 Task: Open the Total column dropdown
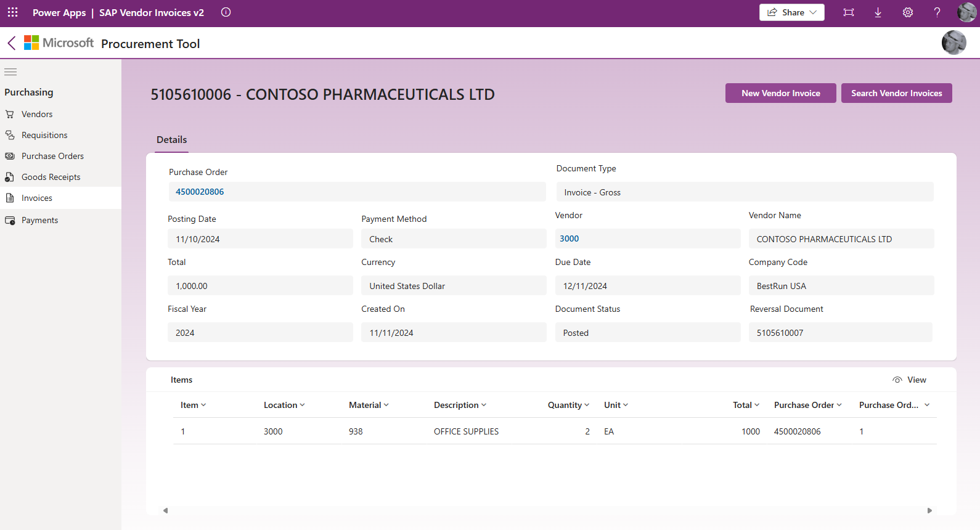[746, 405]
